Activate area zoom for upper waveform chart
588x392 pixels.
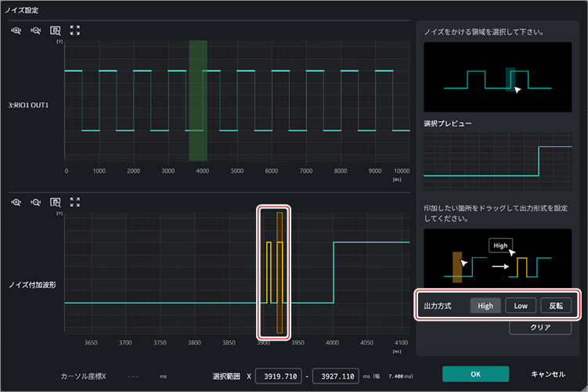tap(56, 31)
